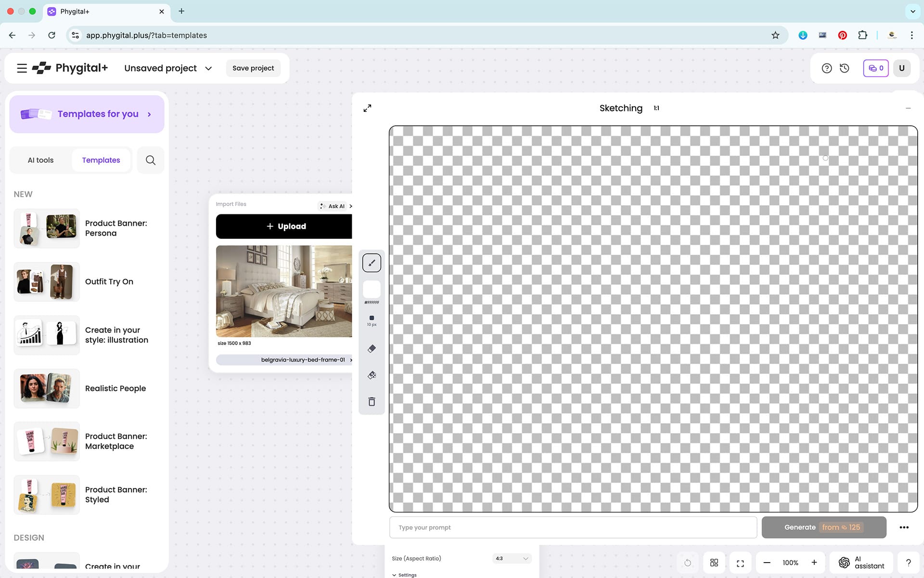The image size is (924, 578).
Task: Select the eraser tool
Action: point(372,349)
